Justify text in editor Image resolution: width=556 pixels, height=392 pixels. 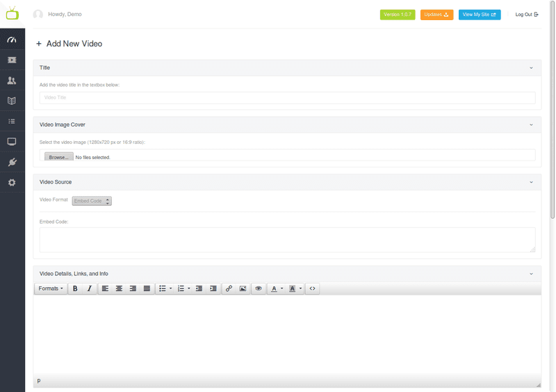tap(147, 288)
